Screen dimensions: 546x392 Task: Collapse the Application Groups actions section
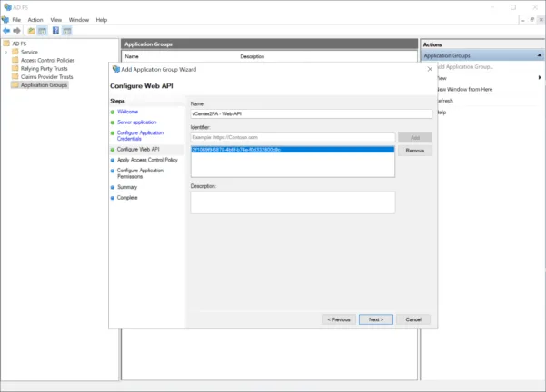point(540,55)
